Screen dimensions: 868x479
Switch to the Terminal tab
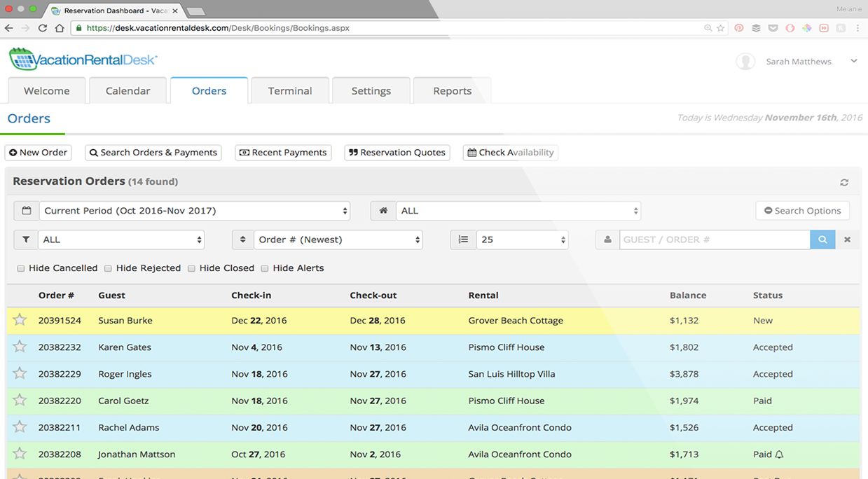290,91
